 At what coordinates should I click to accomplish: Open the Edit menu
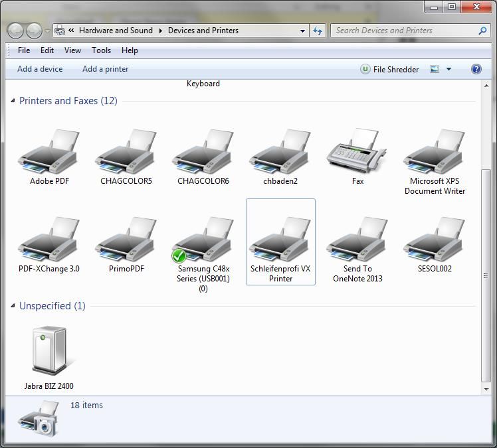(47, 50)
